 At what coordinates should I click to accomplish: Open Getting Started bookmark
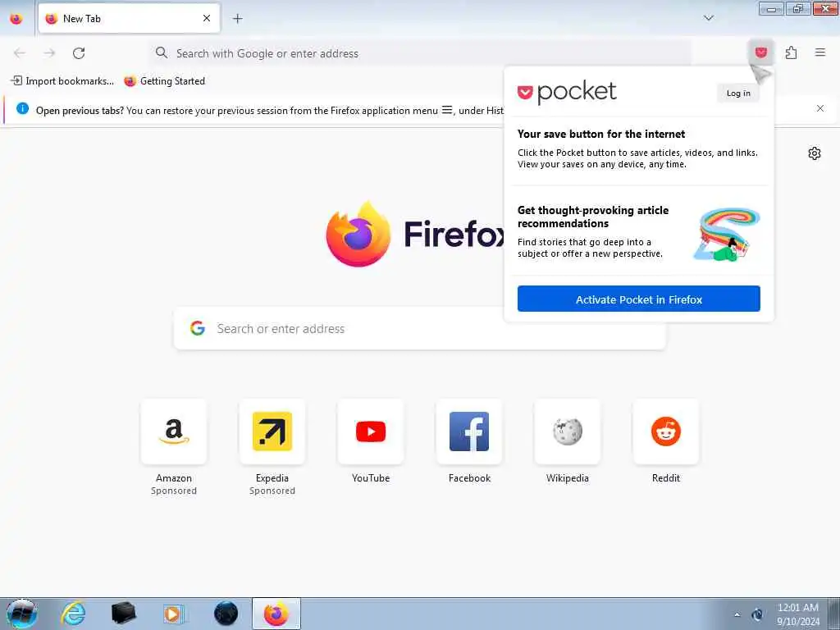[x=164, y=81]
